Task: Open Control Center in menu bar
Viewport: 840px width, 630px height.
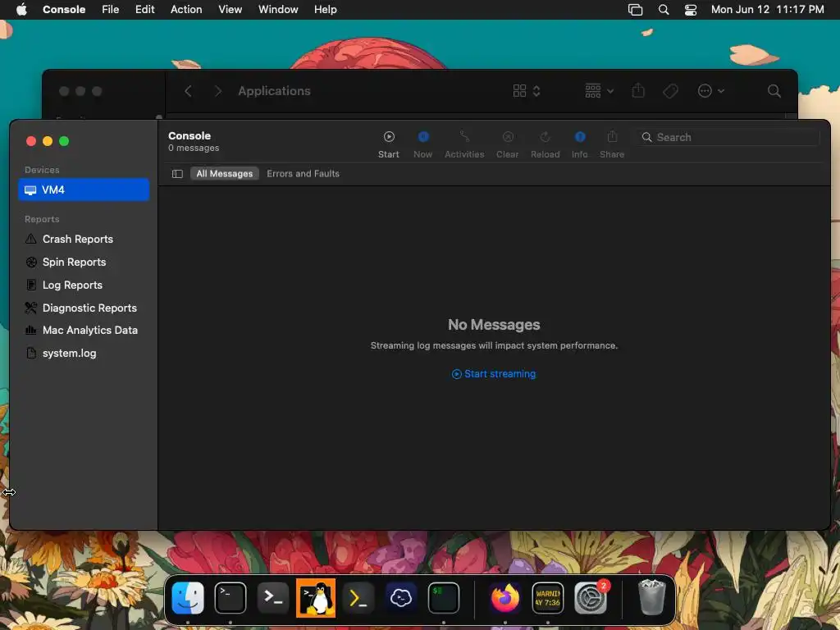Action: [x=691, y=10]
